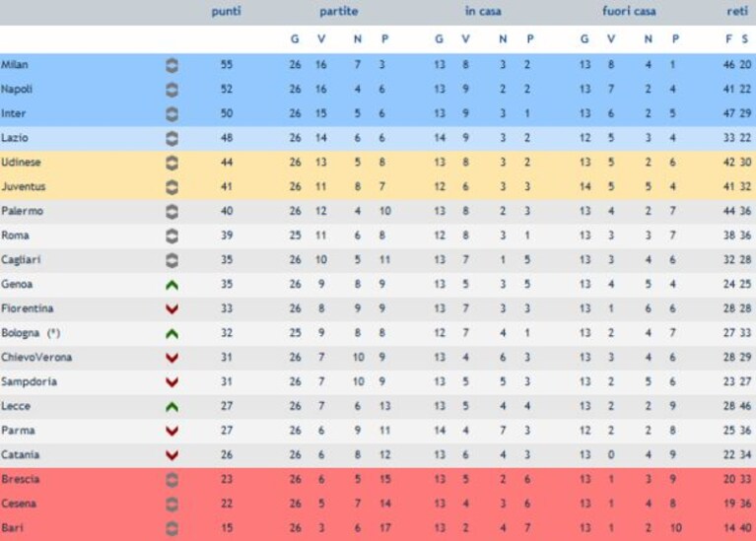Click the green up arrow next to Genoa

[172, 285]
